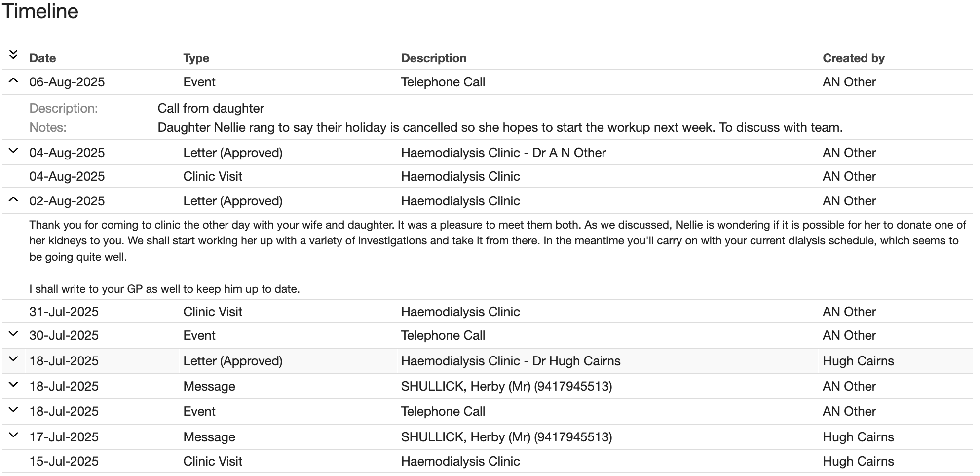Open Haemodialysis Clinic - Dr A N Other letter

(503, 153)
